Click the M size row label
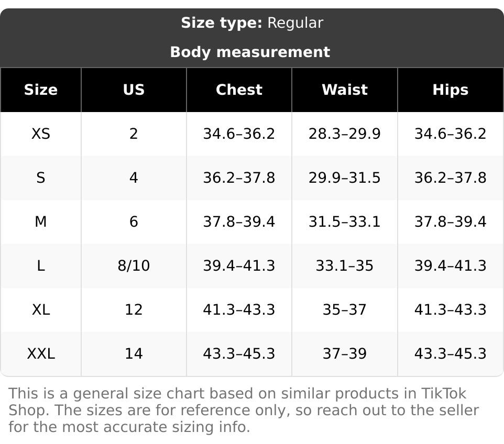The image size is (504, 444). 41,221
